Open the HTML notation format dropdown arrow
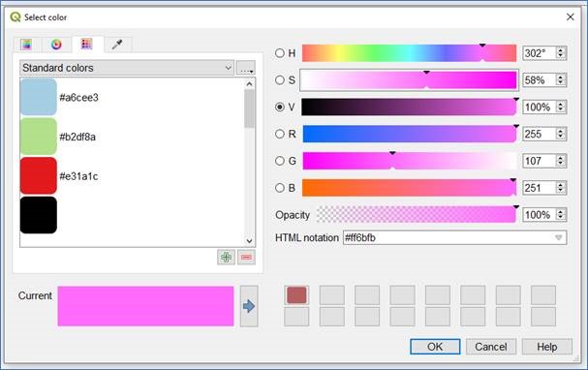The height and width of the screenshot is (370, 588). click(559, 237)
